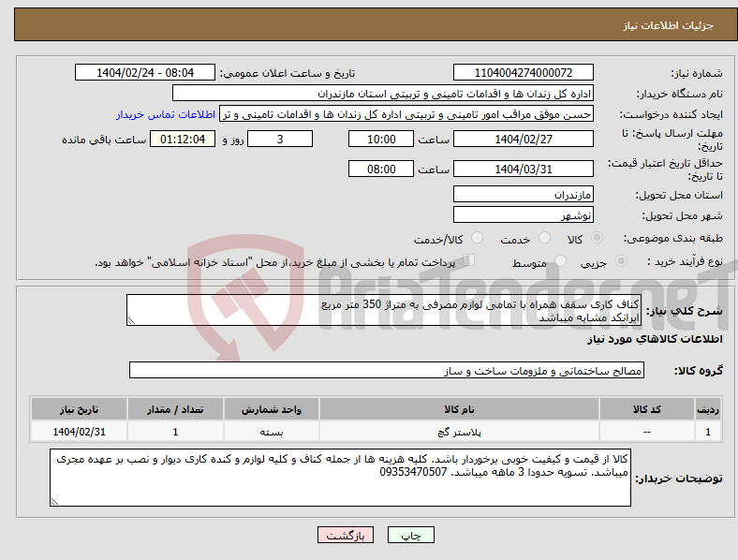The width and height of the screenshot is (738, 560).
Task: Click the remaining days field showing 3
Action: (x=280, y=140)
